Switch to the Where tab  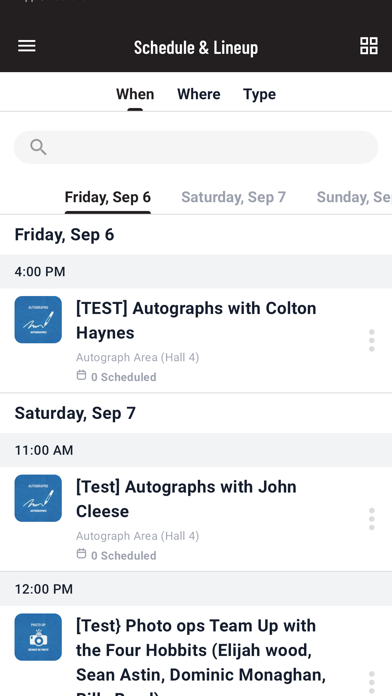point(198,94)
